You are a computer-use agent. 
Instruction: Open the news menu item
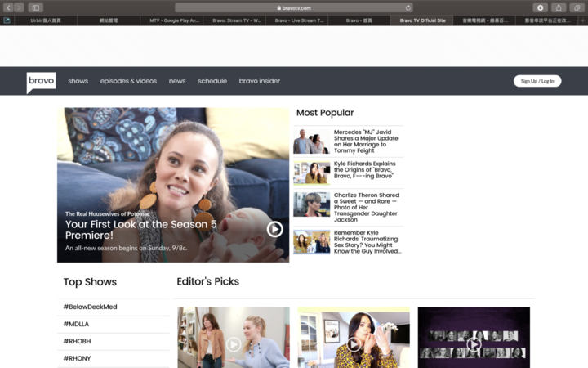(177, 81)
